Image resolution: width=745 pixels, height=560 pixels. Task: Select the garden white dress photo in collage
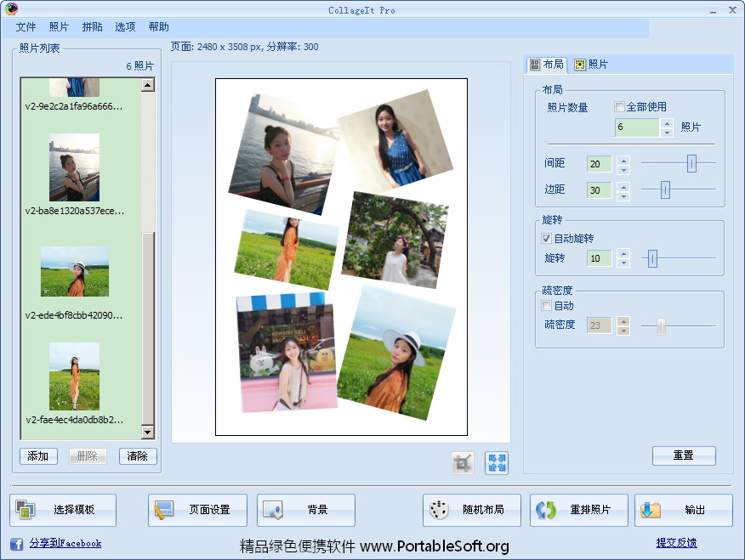[x=395, y=240]
